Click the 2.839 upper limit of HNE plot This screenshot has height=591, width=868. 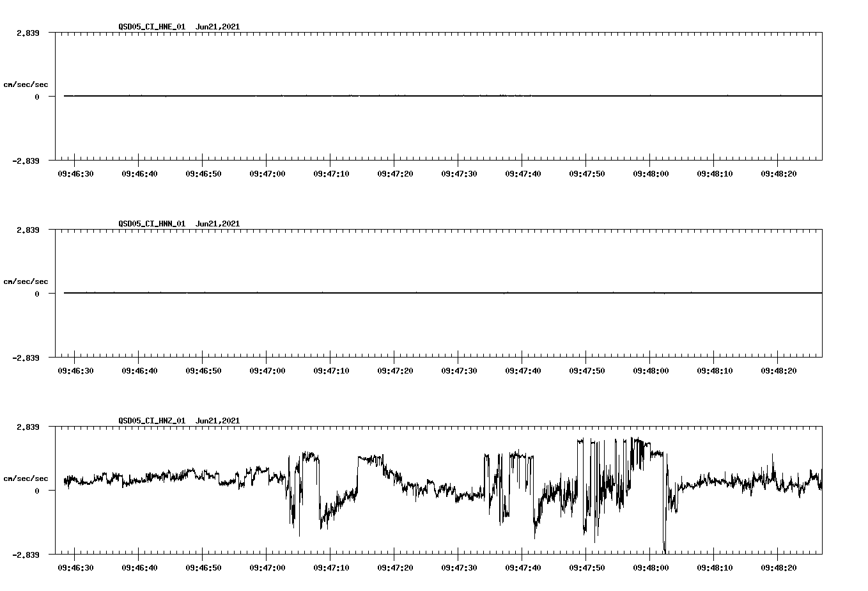click(28, 33)
